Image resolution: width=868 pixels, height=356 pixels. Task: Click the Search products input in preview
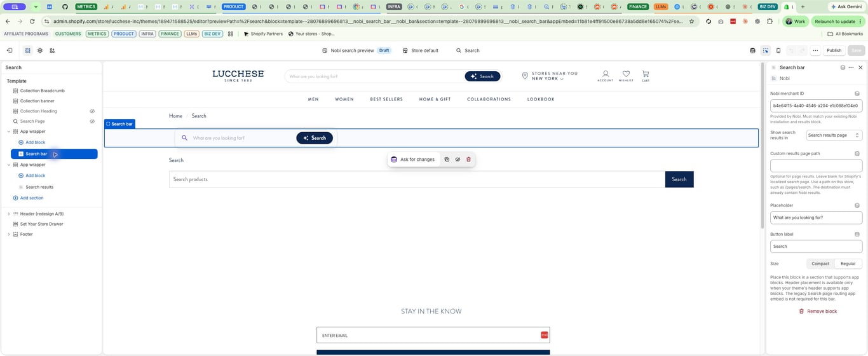coord(417,179)
